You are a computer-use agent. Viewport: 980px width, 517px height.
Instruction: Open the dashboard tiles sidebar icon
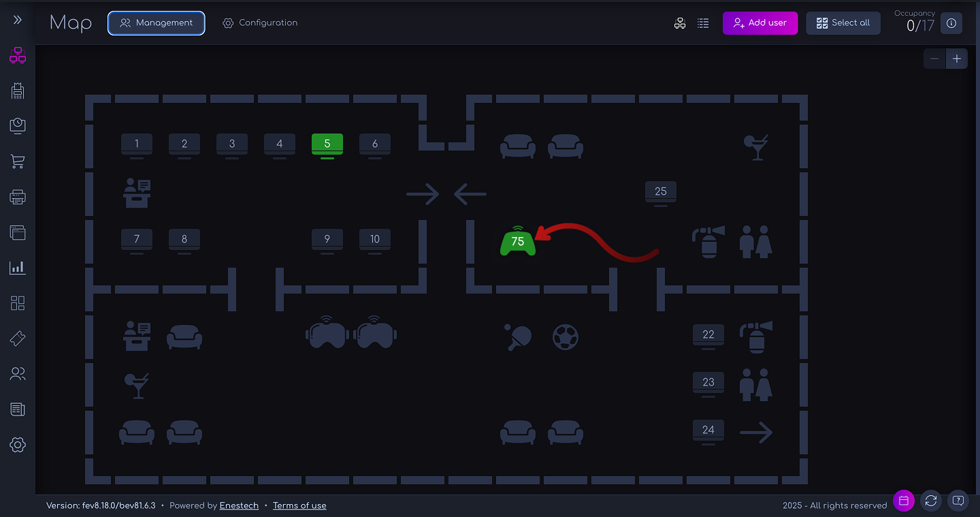18,303
